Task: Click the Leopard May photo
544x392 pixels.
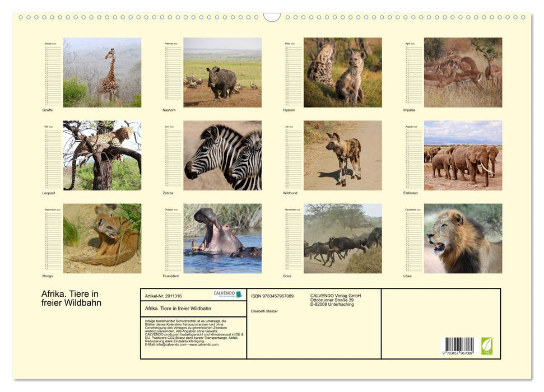Action: point(102,155)
